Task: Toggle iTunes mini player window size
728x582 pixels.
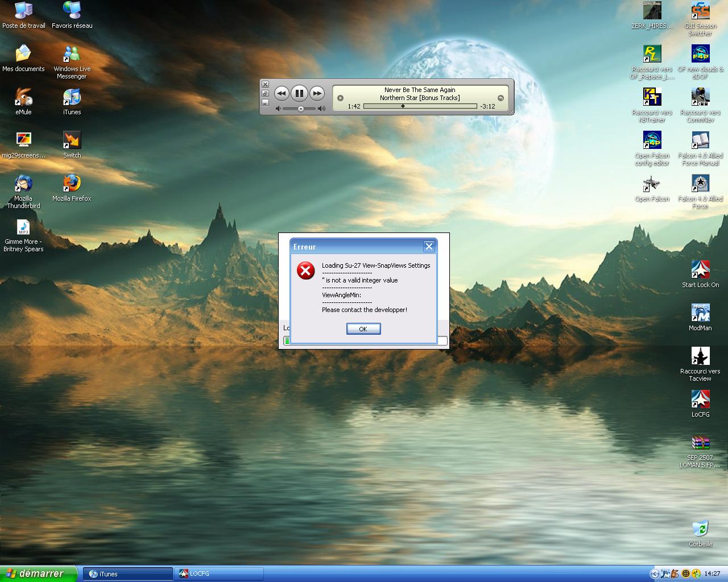Action: (265, 93)
